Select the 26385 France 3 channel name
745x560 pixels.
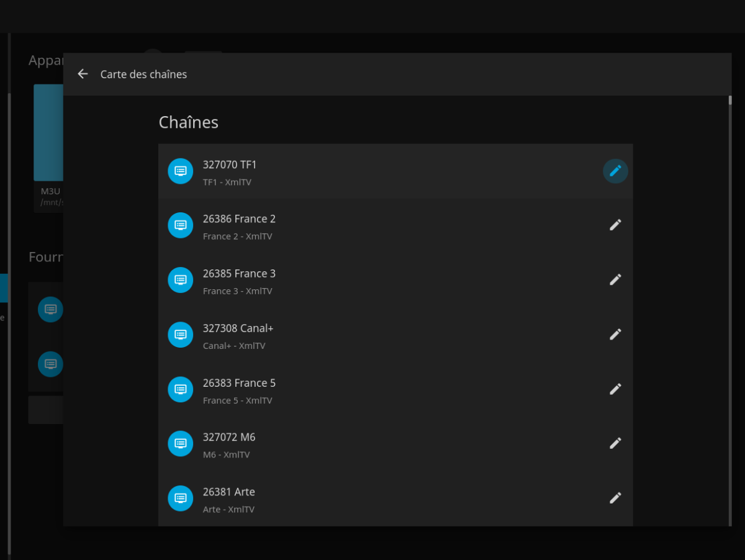(x=239, y=273)
